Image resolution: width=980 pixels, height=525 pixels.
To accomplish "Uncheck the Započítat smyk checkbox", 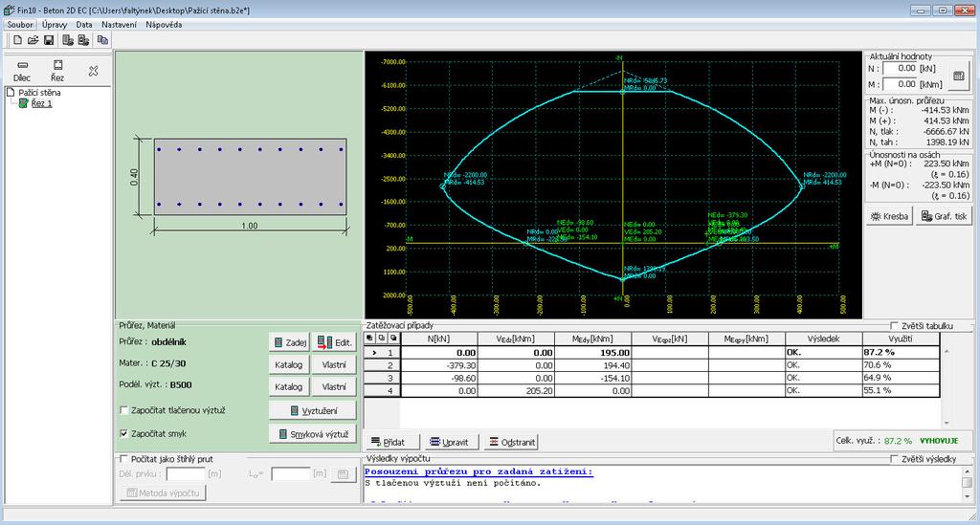I will point(123,433).
